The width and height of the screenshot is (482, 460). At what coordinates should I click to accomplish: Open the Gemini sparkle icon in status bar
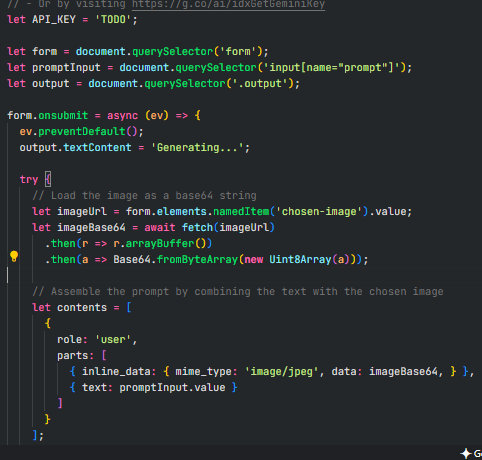(x=466, y=453)
